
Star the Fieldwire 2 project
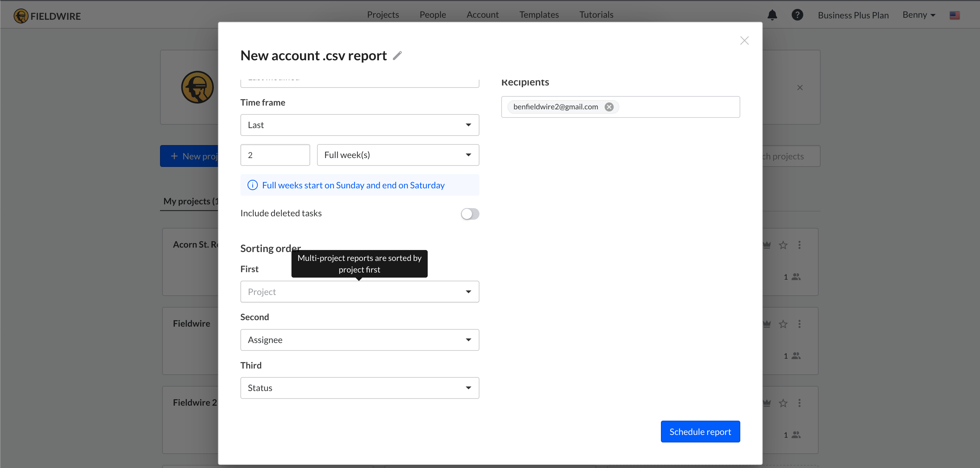(x=783, y=403)
